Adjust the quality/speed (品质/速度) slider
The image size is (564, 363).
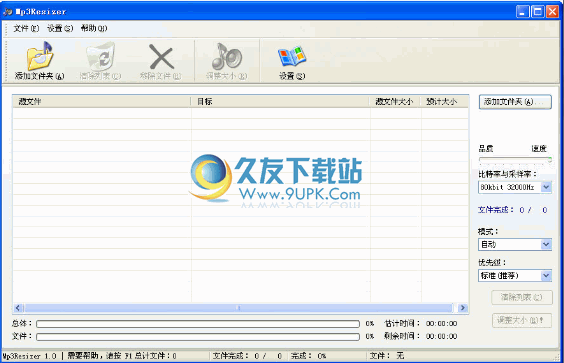tap(515, 159)
